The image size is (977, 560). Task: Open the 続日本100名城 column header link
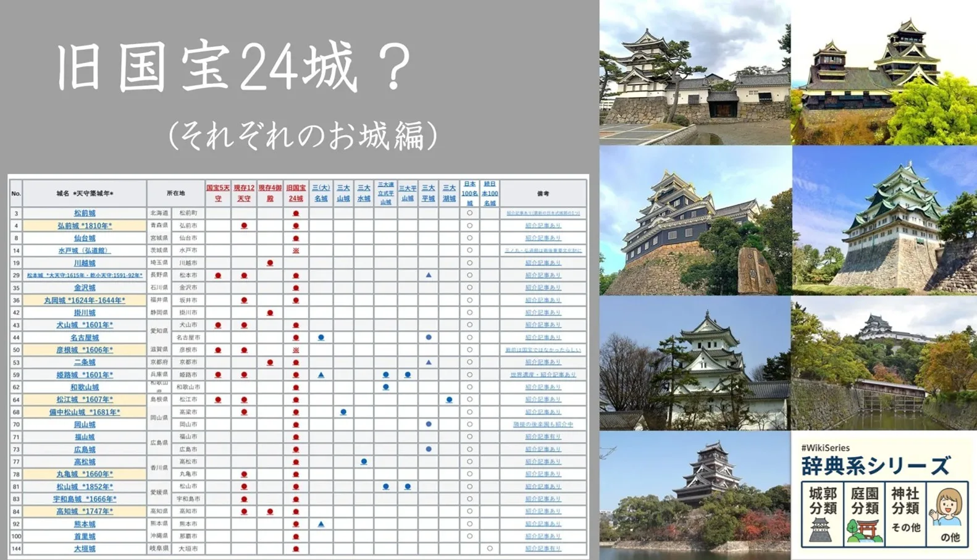(x=490, y=193)
